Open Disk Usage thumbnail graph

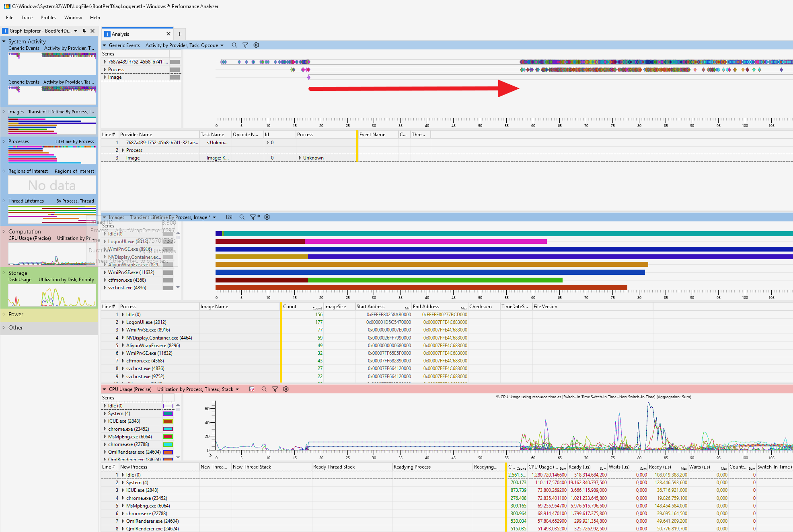(52, 295)
